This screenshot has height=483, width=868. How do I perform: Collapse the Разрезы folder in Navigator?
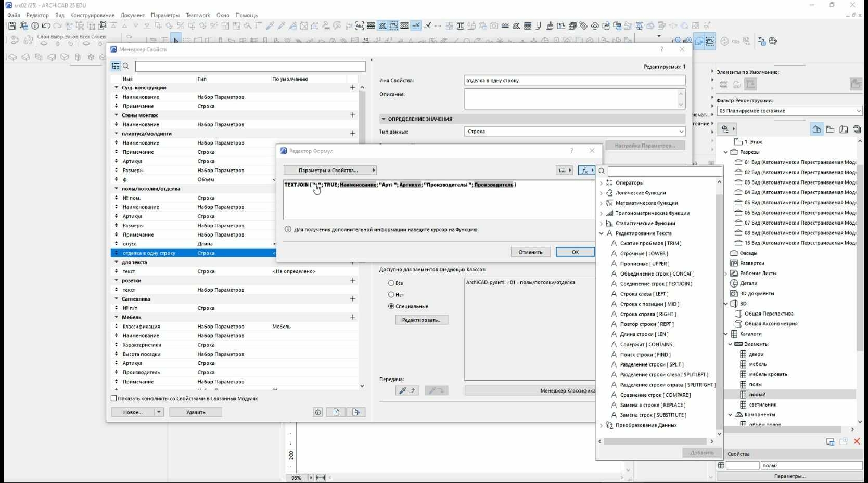(726, 152)
